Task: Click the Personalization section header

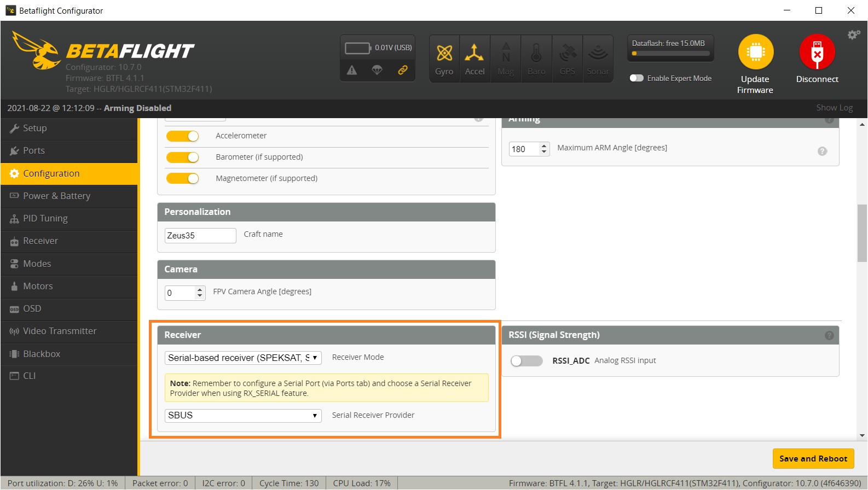Action: tap(326, 212)
